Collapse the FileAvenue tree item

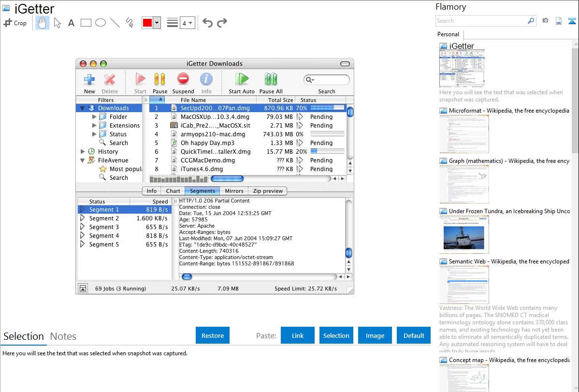(x=82, y=160)
